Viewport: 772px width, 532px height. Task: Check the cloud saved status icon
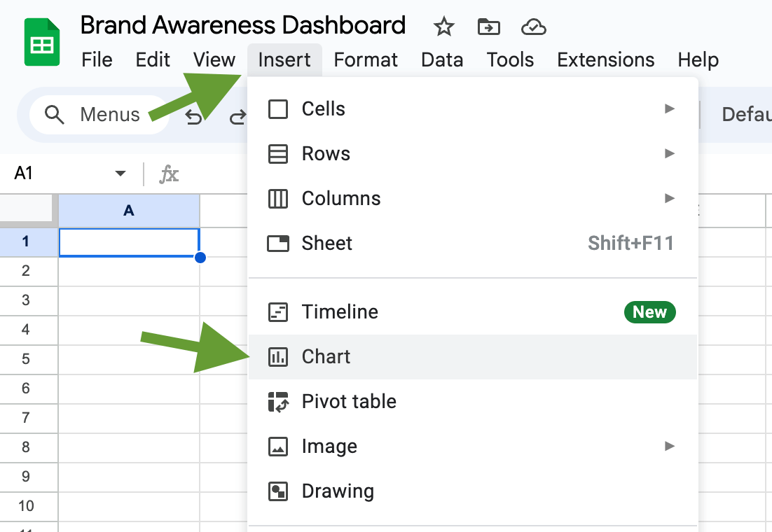(534, 27)
